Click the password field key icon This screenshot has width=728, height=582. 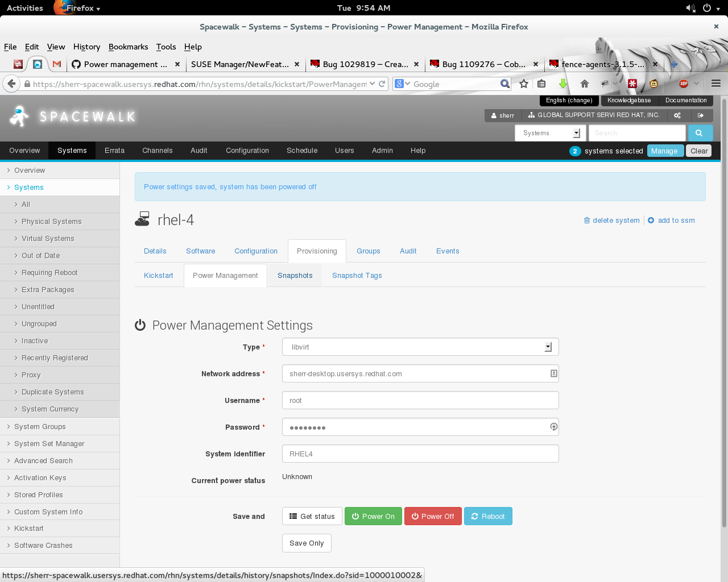point(553,427)
